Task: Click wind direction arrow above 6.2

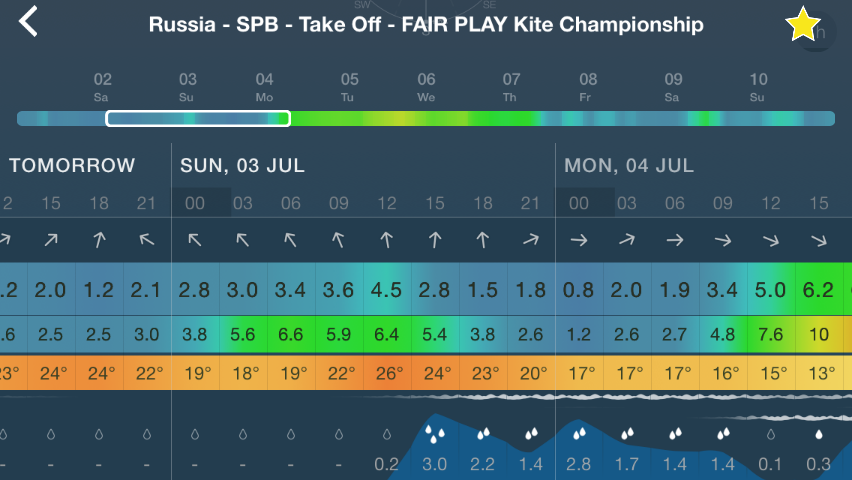Action: pos(819,240)
